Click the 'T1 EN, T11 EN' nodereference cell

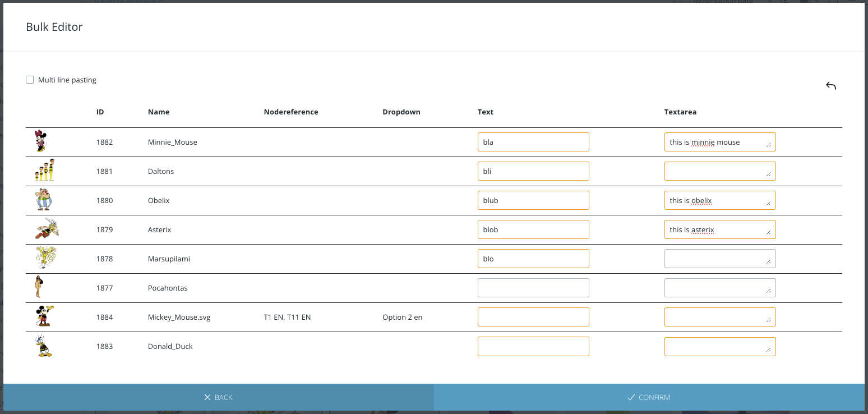tap(287, 317)
